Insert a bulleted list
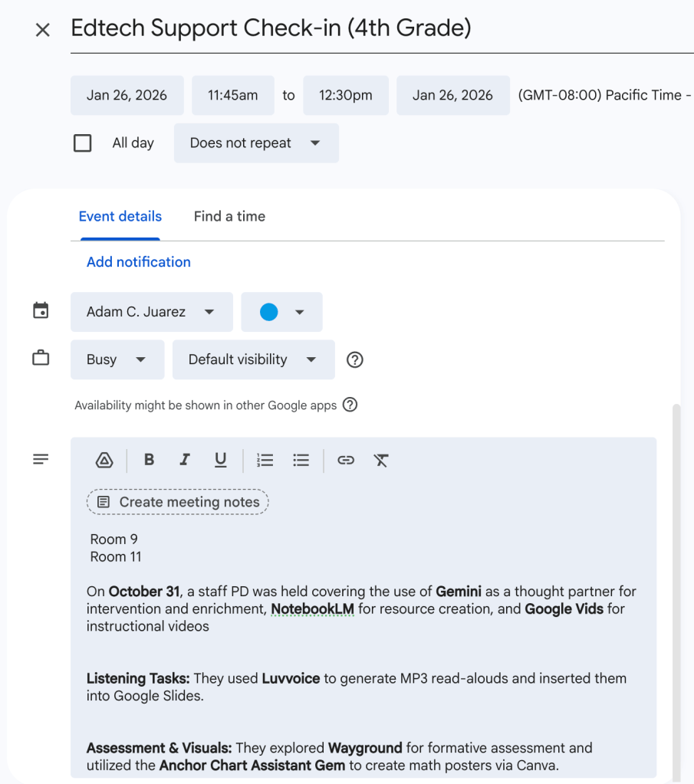This screenshot has width=694, height=784. pos(301,460)
